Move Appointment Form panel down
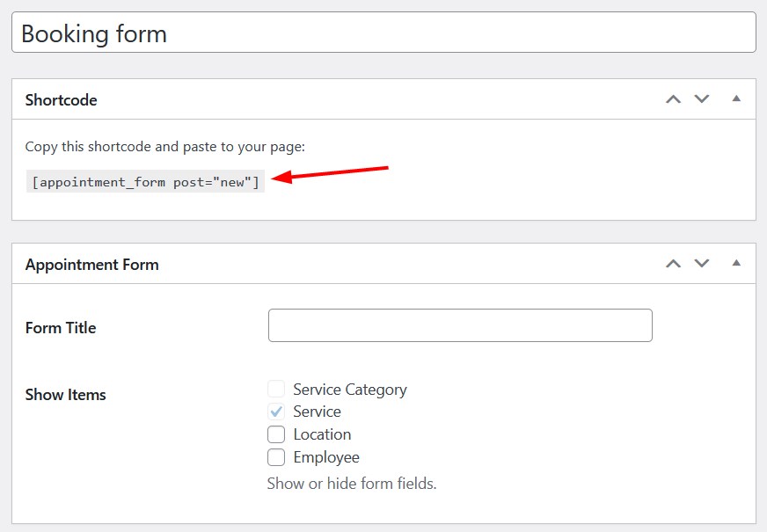Screen dimensions: 767x532 click(x=702, y=264)
